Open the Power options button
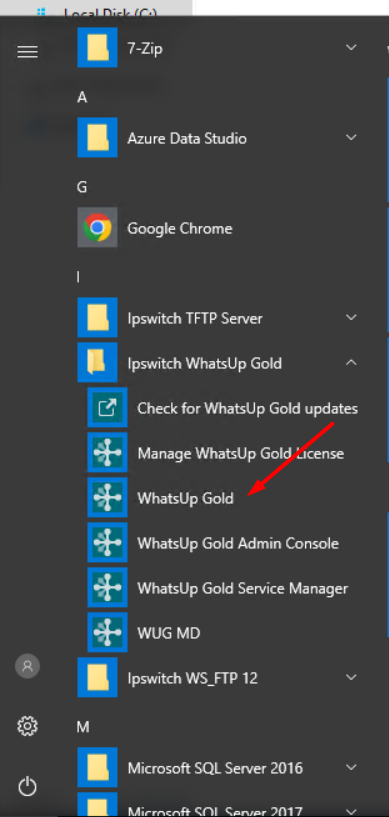This screenshot has width=389, height=817. pos(28,786)
